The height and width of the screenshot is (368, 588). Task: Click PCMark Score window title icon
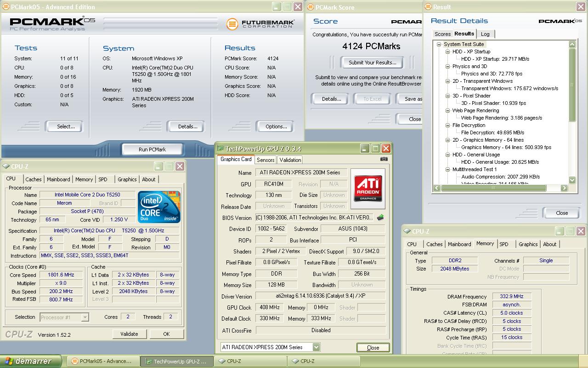coord(310,7)
